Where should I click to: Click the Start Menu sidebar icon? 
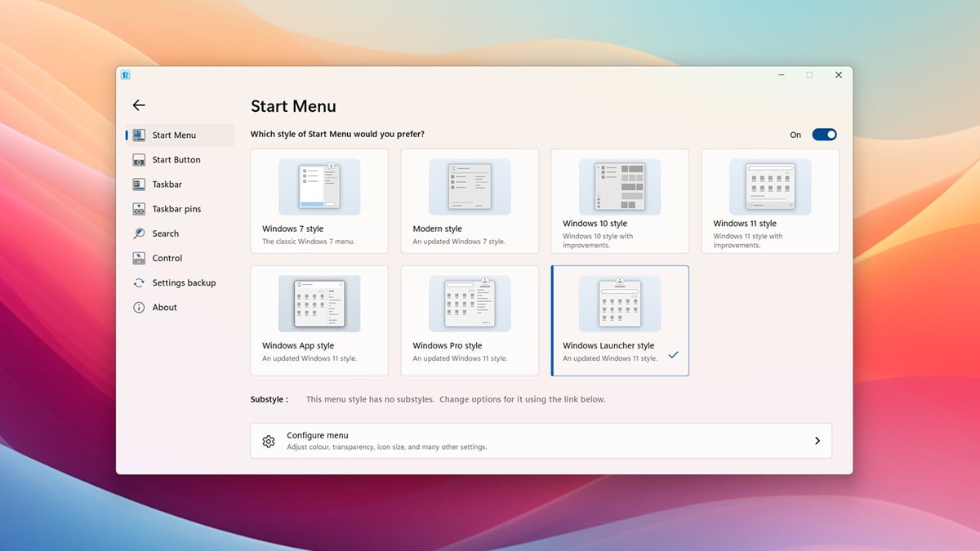coord(138,136)
